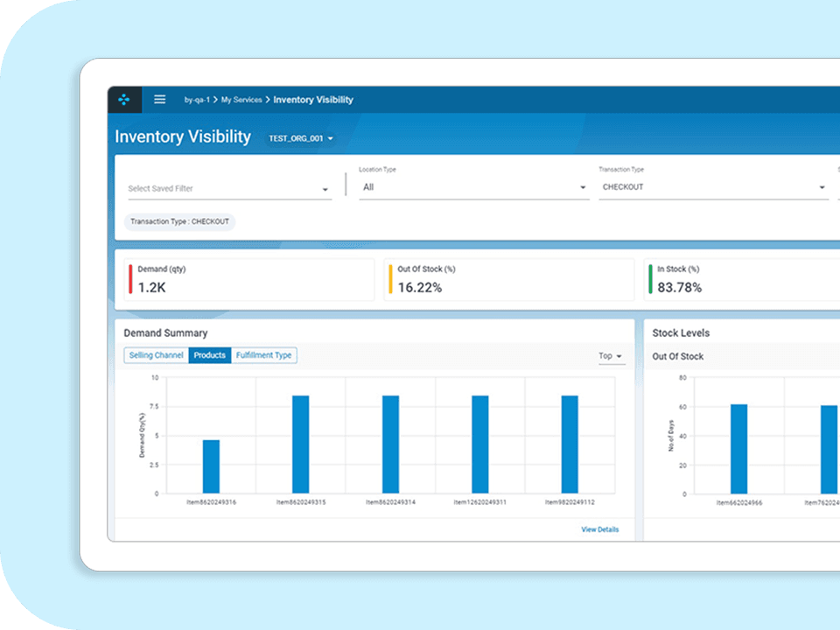Switch to the Products tab
The width and height of the screenshot is (840, 630).
210,355
